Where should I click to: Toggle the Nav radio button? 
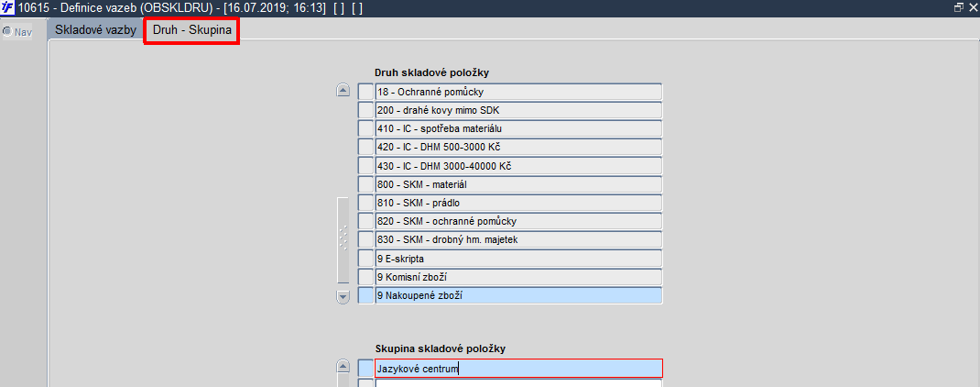pos(7,32)
